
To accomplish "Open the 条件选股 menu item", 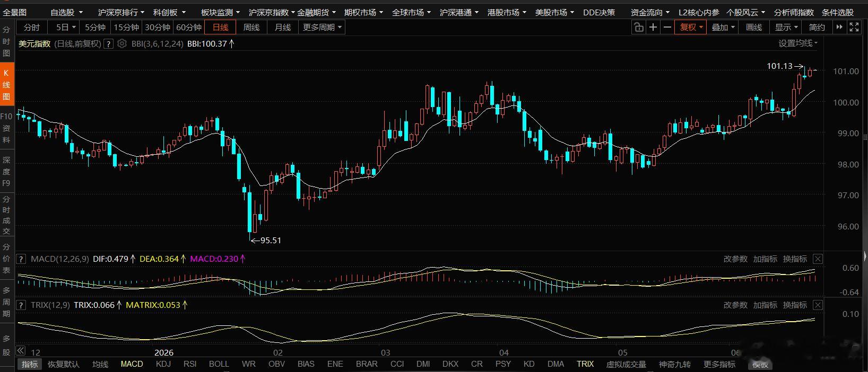I will pos(838,12).
